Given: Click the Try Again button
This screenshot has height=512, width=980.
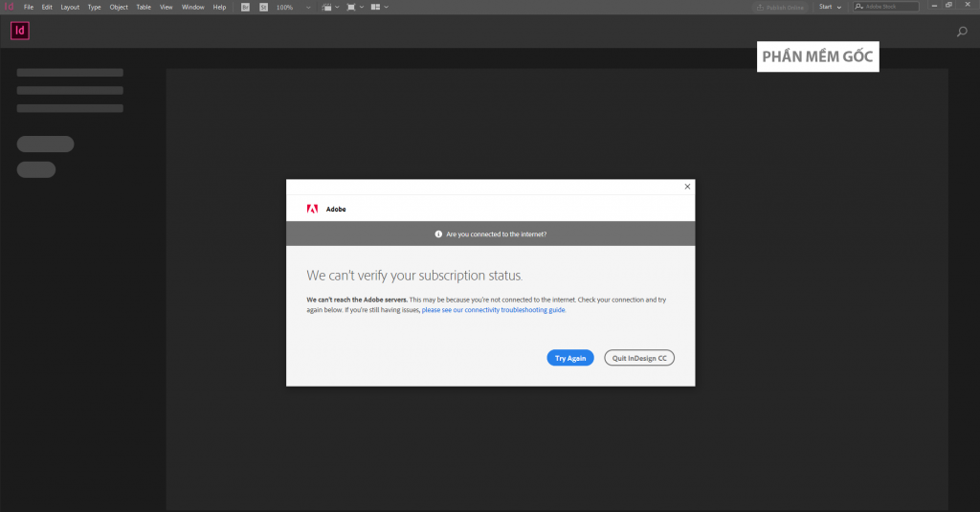Looking at the screenshot, I should (570, 358).
